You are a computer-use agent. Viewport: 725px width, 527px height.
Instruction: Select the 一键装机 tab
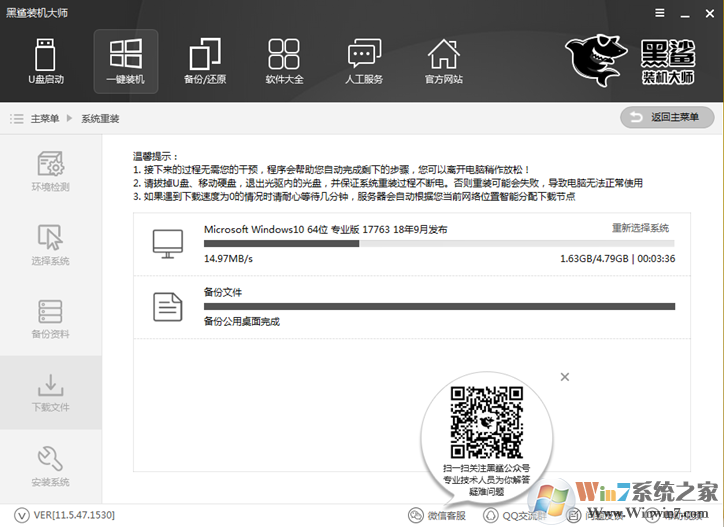pyautogui.click(x=125, y=61)
